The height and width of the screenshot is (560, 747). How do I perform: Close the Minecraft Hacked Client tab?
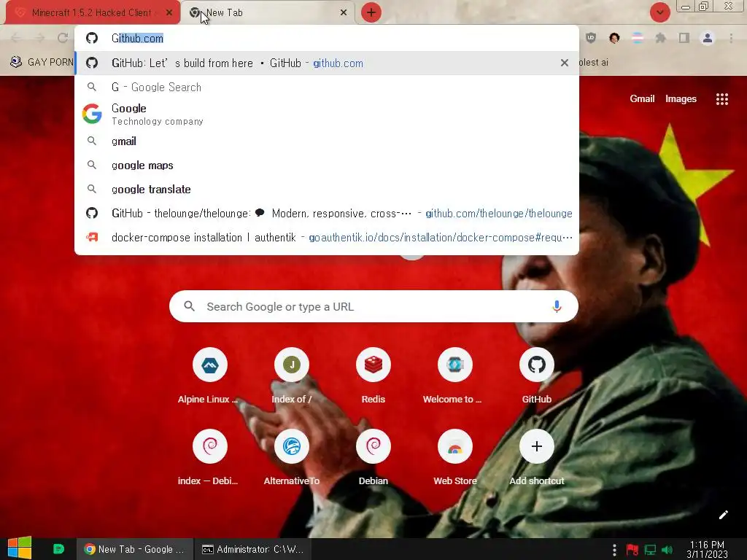[169, 13]
